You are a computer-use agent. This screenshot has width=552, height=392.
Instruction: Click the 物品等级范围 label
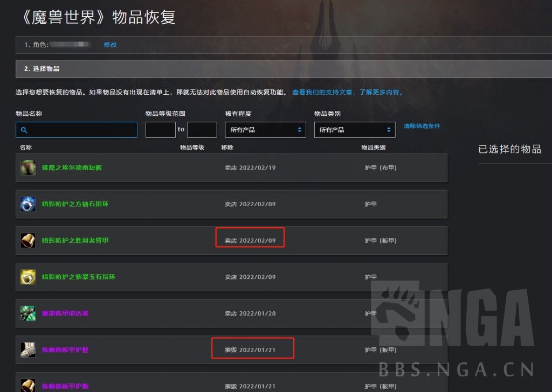pos(165,114)
